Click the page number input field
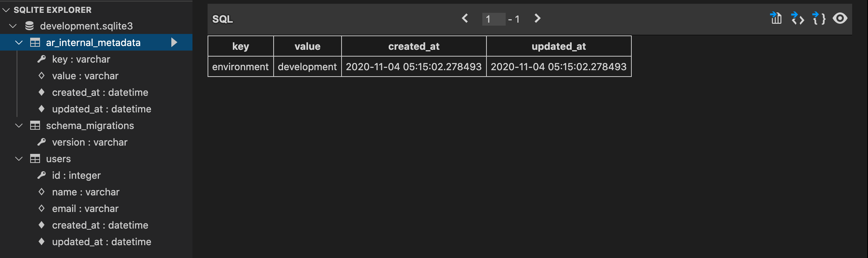This screenshot has height=258, width=868. (x=494, y=19)
